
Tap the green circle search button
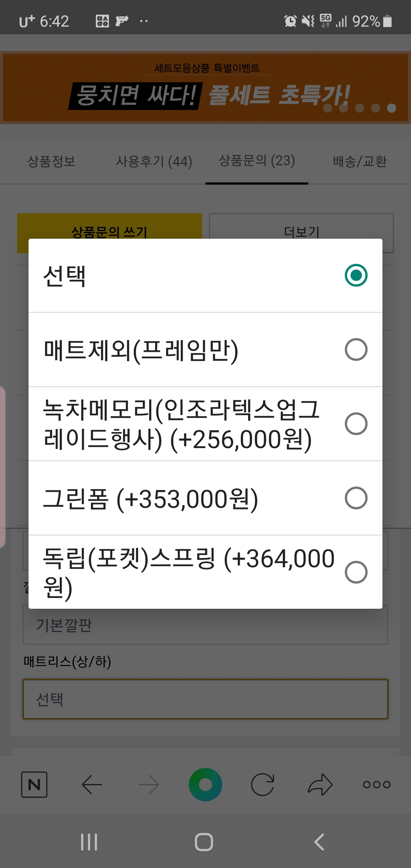coord(205,785)
